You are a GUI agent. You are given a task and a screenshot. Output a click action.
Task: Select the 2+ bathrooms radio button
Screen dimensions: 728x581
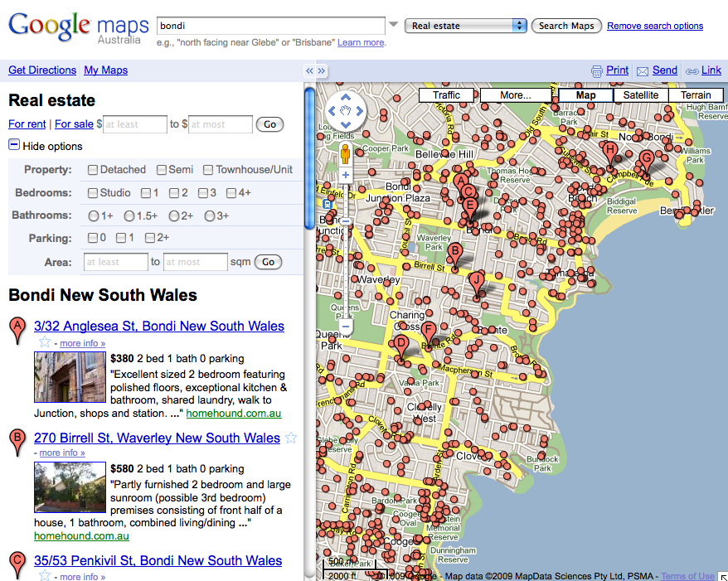tap(174, 215)
